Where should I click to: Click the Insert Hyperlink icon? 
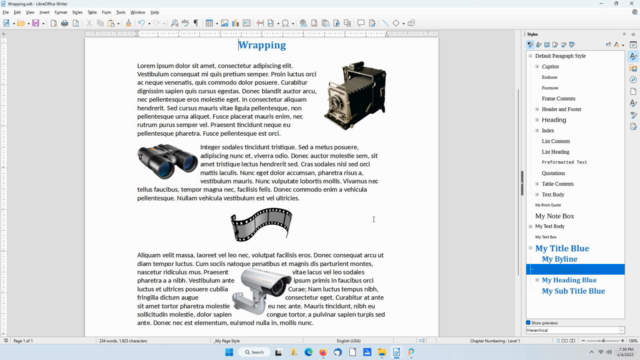coord(303,23)
